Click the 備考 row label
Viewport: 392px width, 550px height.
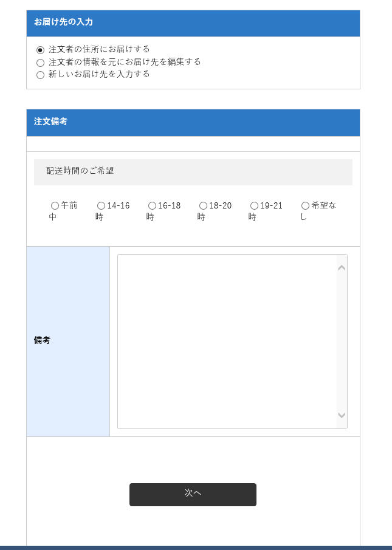coord(42,340)
